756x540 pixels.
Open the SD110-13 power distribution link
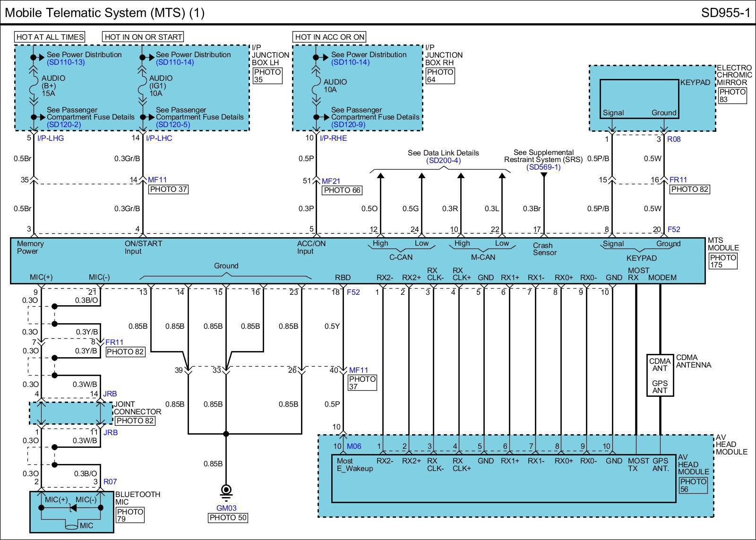click(66, 62)
